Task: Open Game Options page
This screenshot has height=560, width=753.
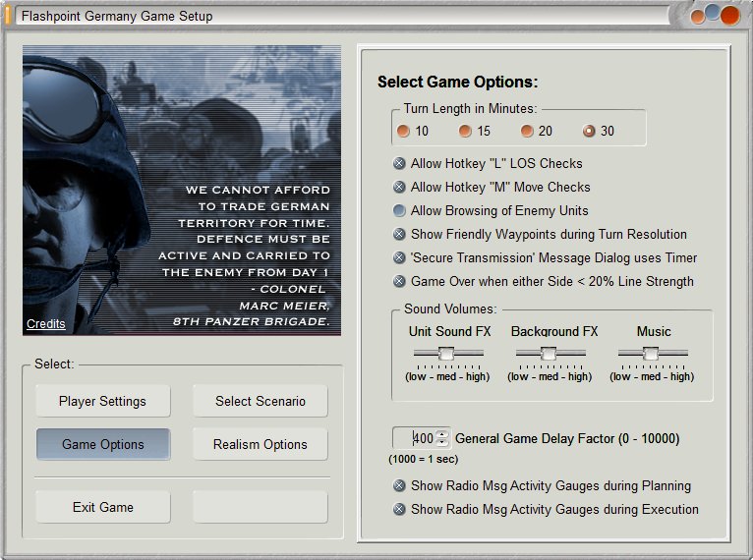Action: coord(103,444)
